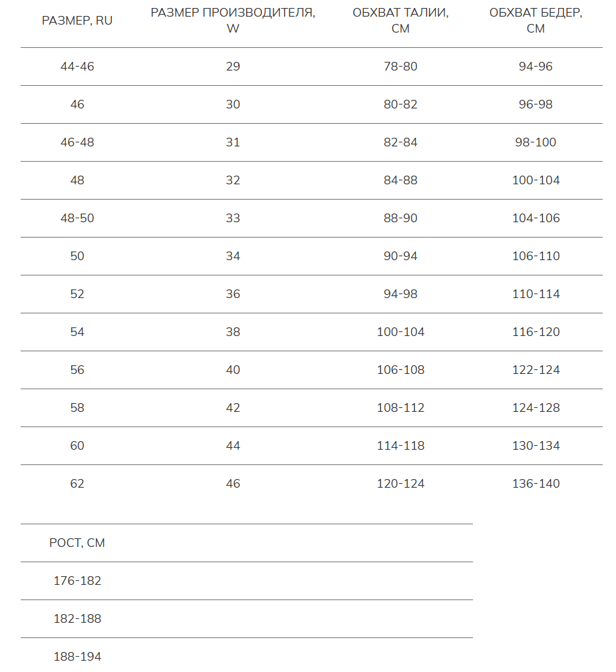Click hip measurement 98-100 cell
The image size is (616, 672).
(x=536, y=142)
